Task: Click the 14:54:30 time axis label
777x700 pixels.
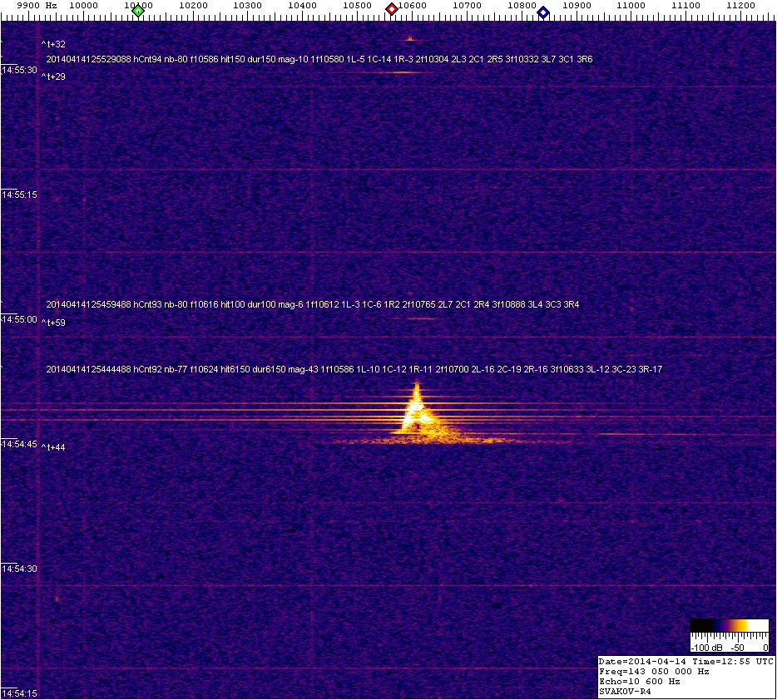Action: tap(20, 569)
